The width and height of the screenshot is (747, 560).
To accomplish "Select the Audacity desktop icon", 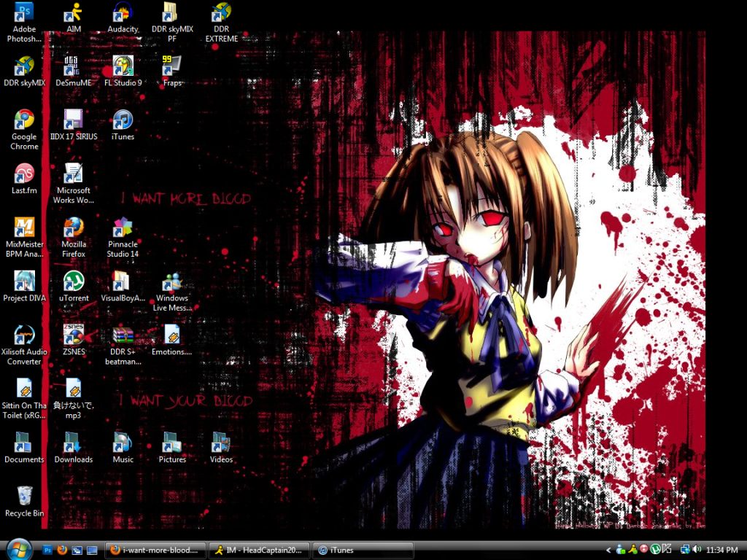I will click(x=123, y=17).
